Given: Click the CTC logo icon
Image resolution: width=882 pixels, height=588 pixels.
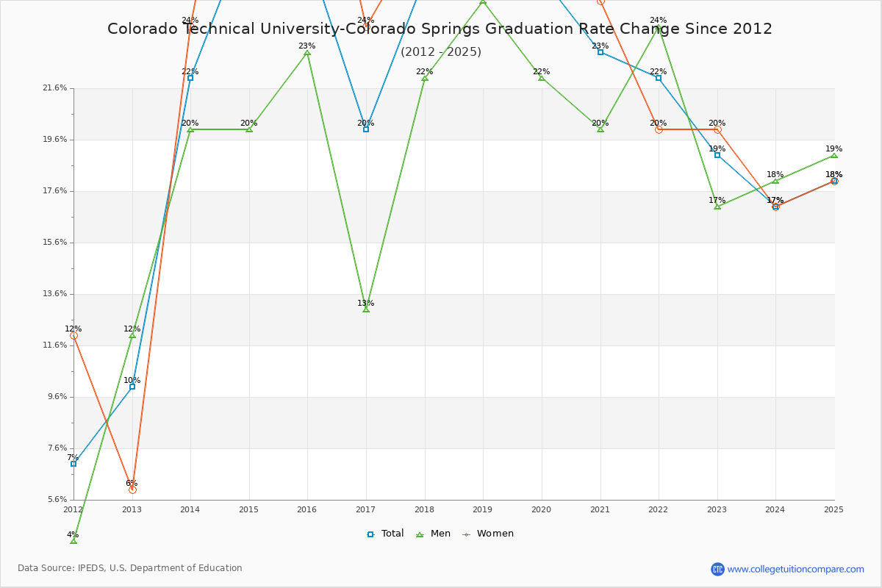Looking at the screenshot, I should (717, 569).
